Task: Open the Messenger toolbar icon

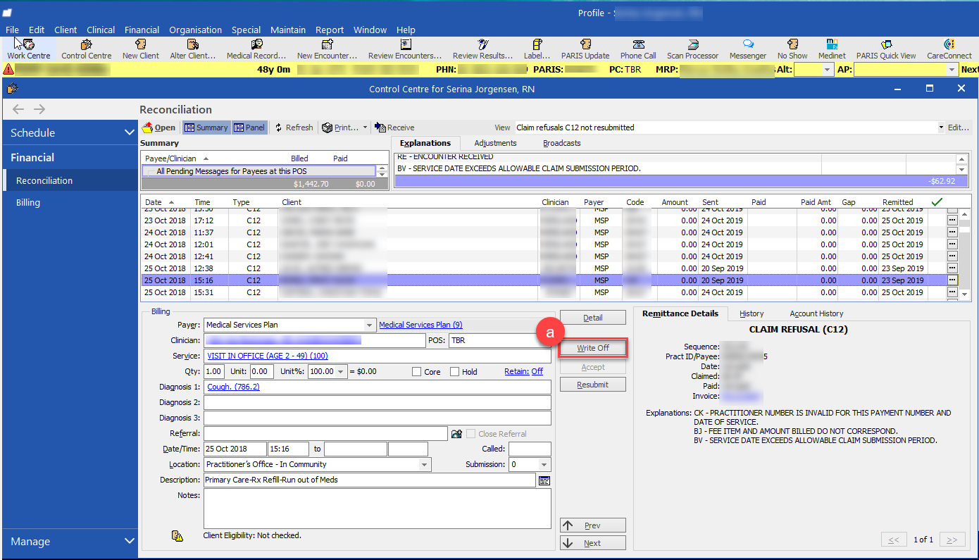Action: [x=747, y=49]
